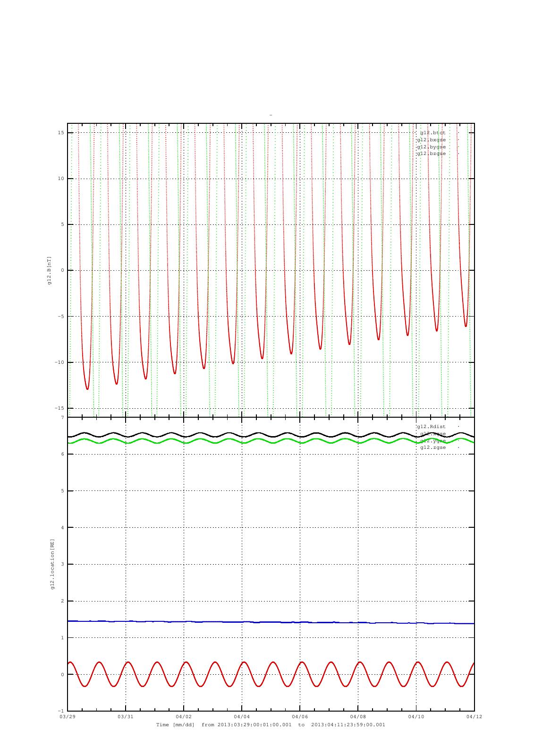Click the 04/02 date tick label

[x=184, y=717]
